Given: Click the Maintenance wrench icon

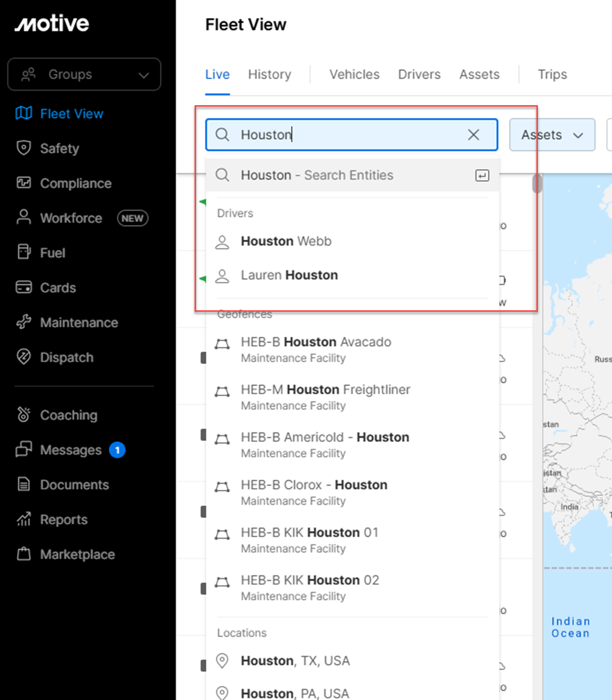Looking at the screenshot, I should click(24, 322).
